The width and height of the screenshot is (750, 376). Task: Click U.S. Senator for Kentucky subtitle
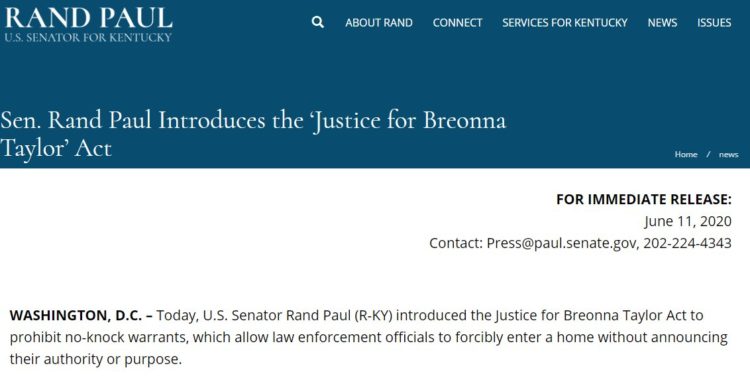[88, 37]
